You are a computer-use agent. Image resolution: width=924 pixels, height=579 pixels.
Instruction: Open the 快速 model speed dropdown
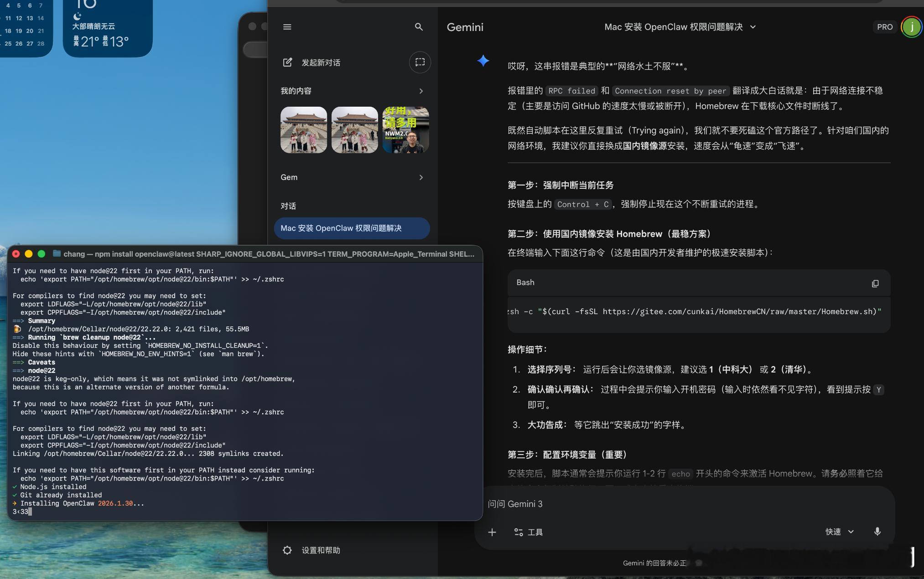click(x=838, y=532)
